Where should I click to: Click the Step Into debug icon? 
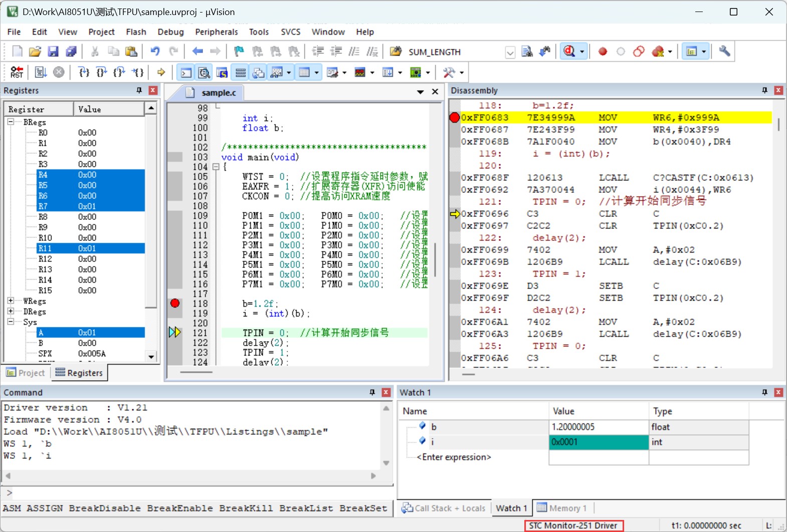coord(84,72)
